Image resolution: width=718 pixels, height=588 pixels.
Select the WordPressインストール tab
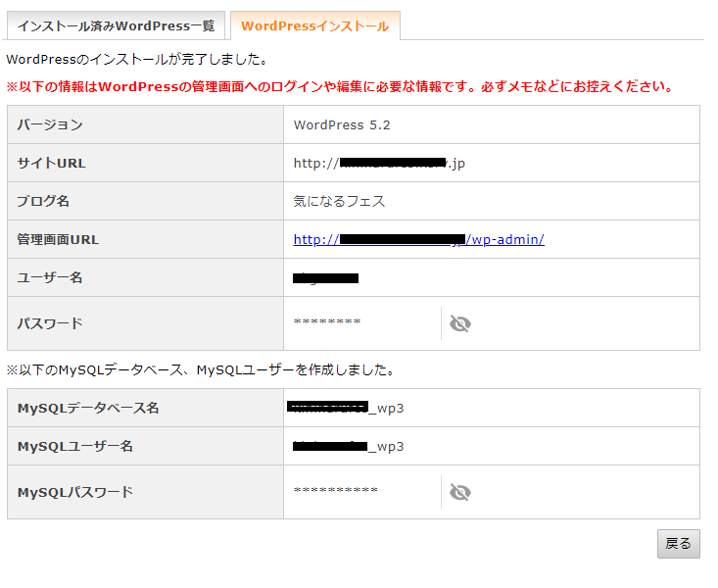point(314,26)
